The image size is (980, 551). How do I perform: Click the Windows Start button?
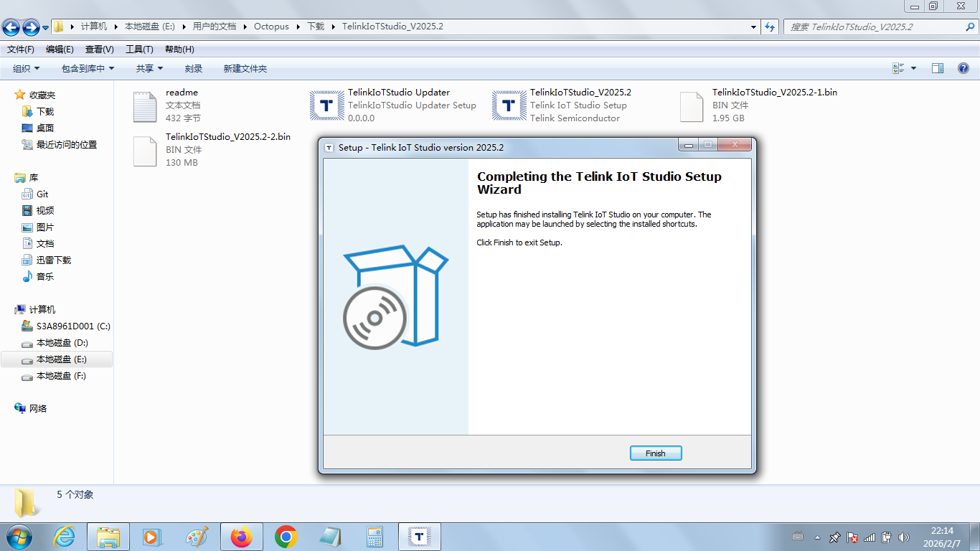(x=19, y=537)
